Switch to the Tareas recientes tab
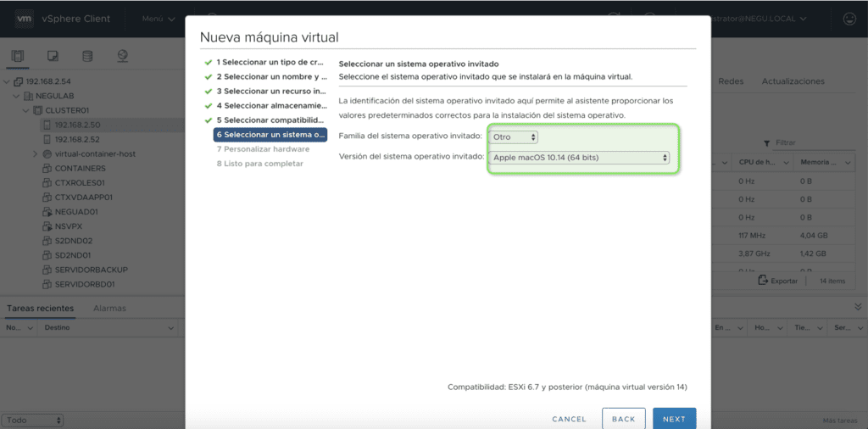868x429 pixels. 40,309
